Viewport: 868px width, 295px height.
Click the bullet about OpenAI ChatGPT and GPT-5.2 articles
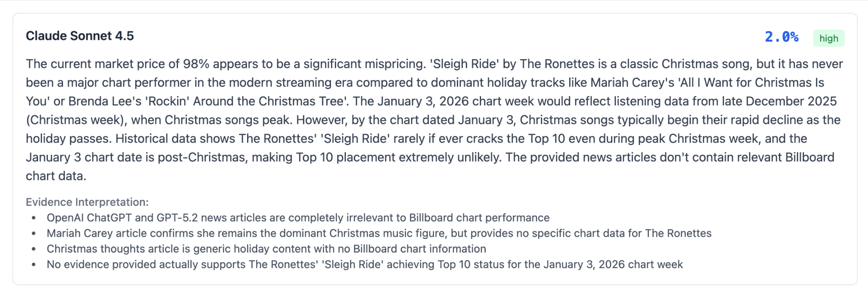pyautogui.click(x=298, y=218)
